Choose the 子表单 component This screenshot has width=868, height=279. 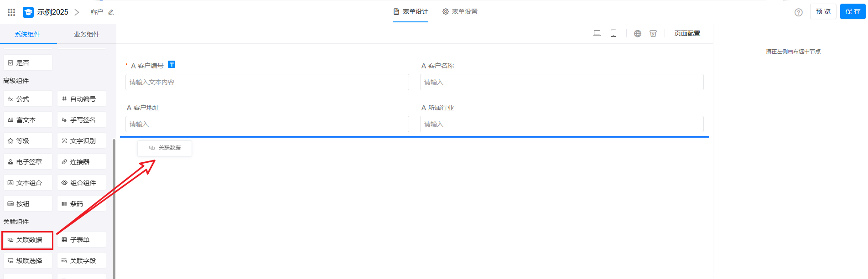pyautogui.click(x=81, y=240)
